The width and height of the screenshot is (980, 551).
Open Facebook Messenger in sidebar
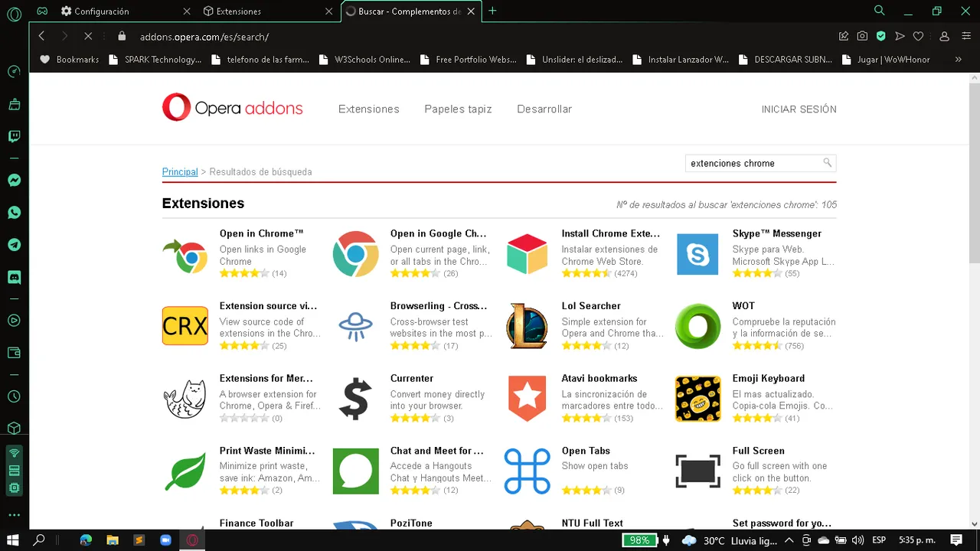[x=14, y=181]
